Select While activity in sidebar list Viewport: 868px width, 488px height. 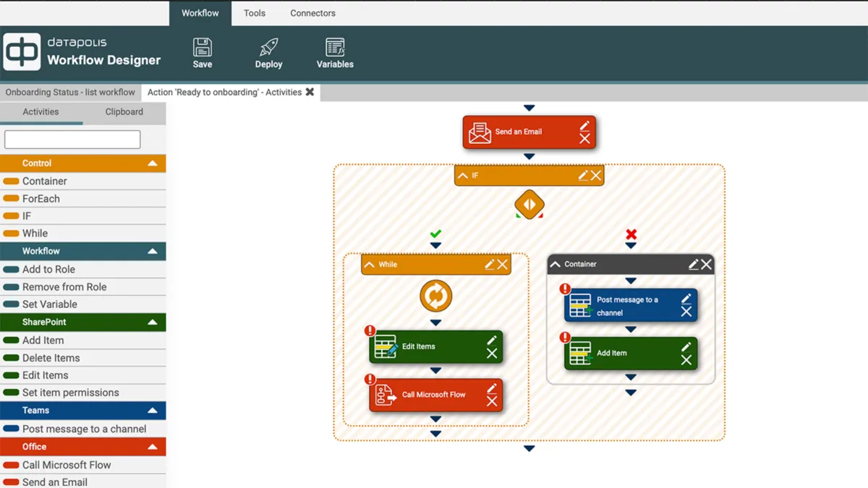(82, 234)
